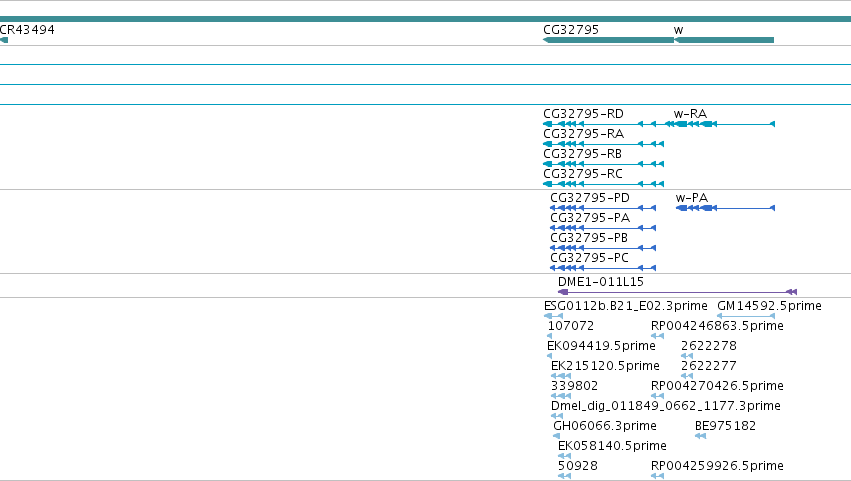Select Dmel_dig_011849_0662_1177.3prime label
The image size is (851, 481).
click(x=666, y=407)
